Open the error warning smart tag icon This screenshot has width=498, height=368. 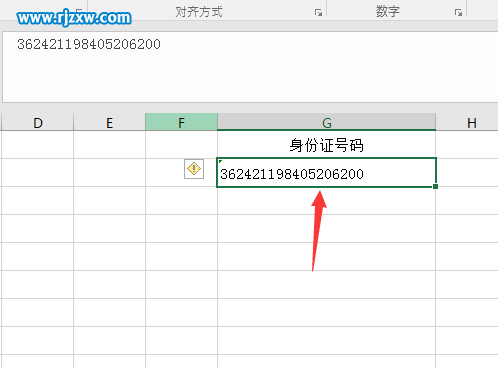click(194, 169)
